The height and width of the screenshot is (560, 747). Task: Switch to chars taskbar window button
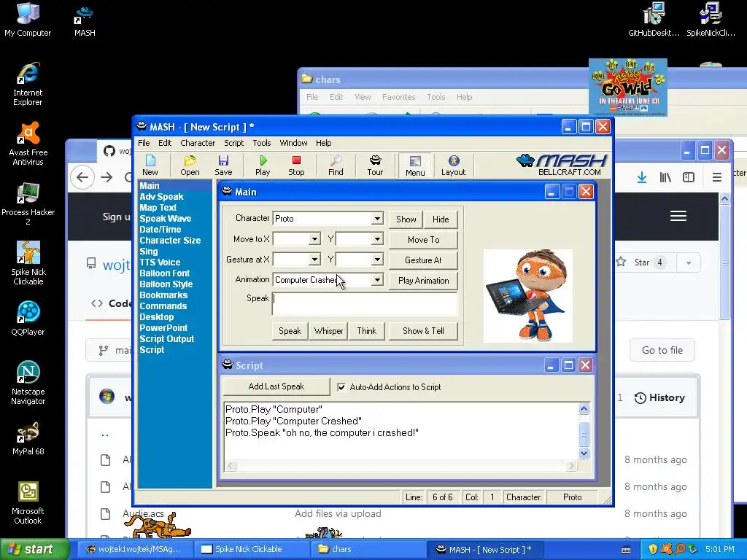(x=368, y=550)
